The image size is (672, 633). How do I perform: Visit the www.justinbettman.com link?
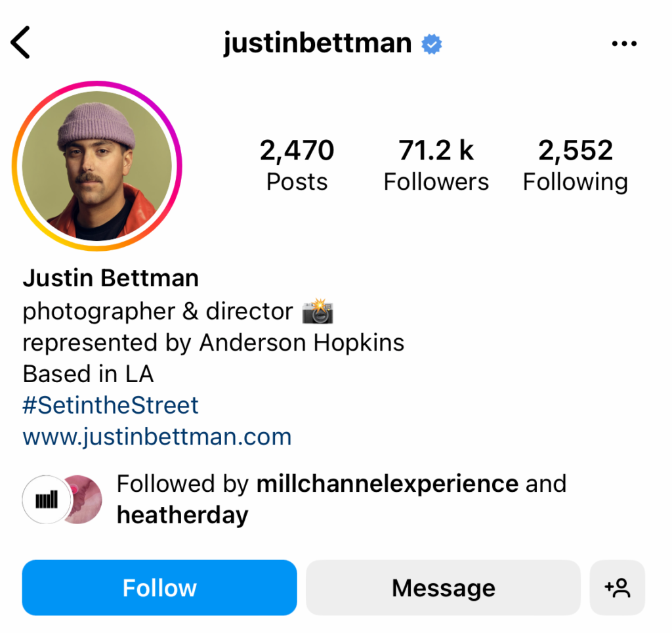(157, 437)
